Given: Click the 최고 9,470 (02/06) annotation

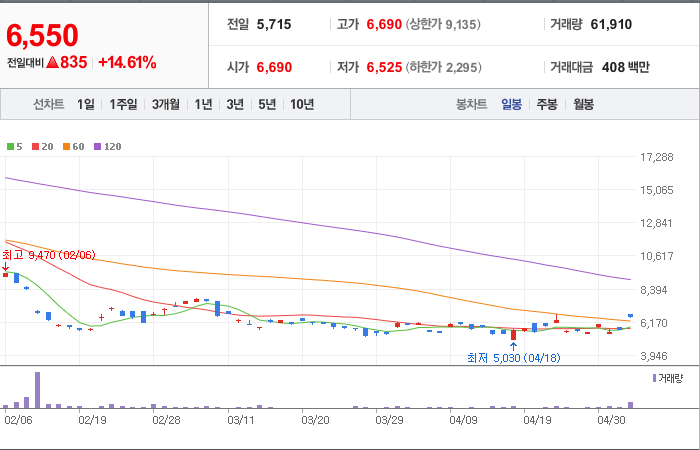Looking at the screenshot, I should (x=49, y=255).
